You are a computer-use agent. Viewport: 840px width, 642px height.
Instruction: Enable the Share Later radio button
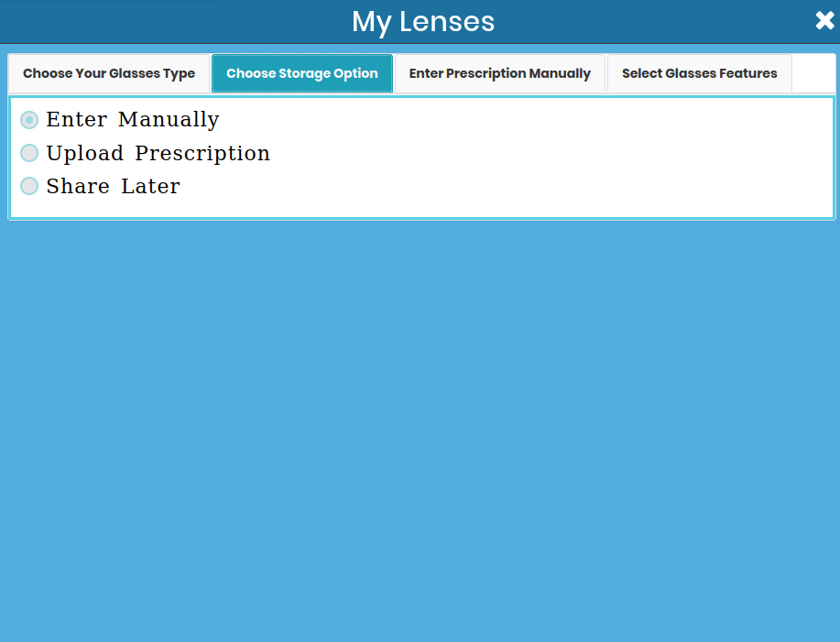click(x=29, y=186)
